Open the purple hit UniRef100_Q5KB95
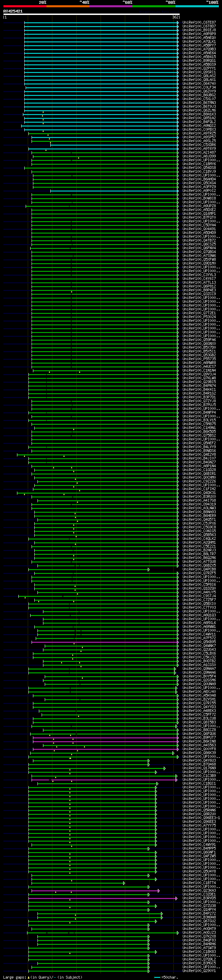Image resolution: width=222 pixels, height=980 pixels. click(199, 642)
